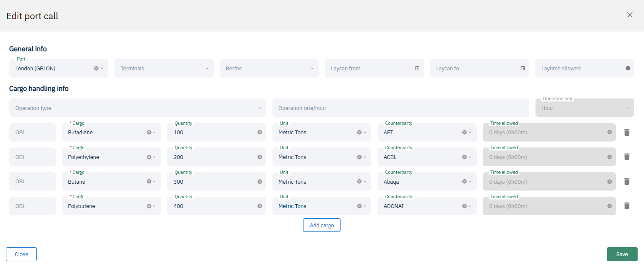The height and width of the screenshot is (266, 644).
Task: Clear the Polybutene cargo selection
Action: click(x=149, y=206)
